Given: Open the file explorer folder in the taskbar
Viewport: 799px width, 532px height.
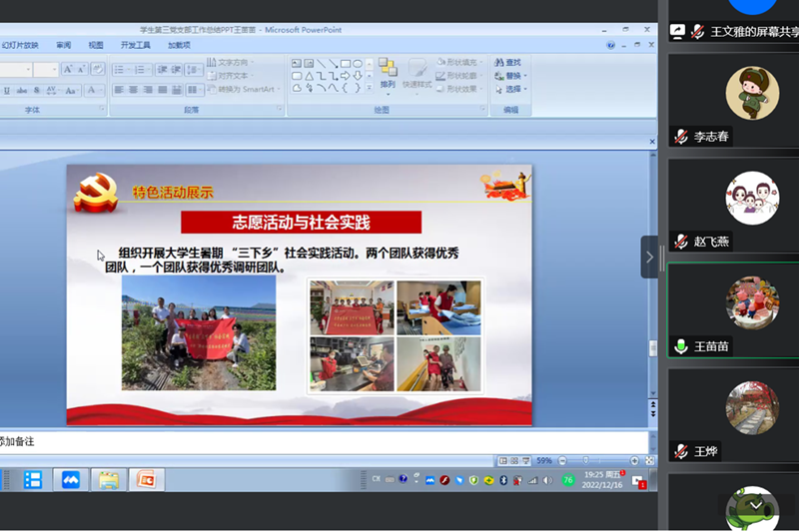Looking at the screenshot, I should pyautogui.click(x=108, y=480).
